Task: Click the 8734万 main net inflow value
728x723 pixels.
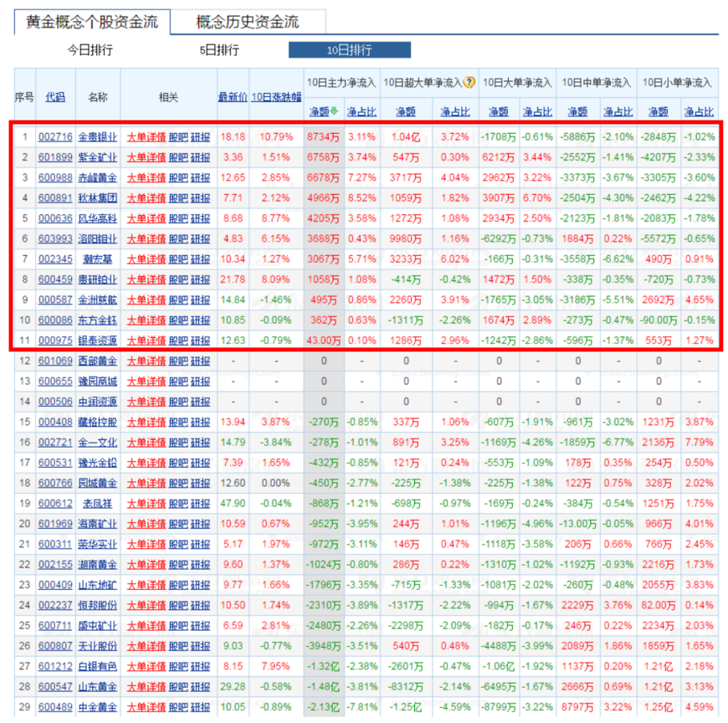Action: [x=323, y=137]
